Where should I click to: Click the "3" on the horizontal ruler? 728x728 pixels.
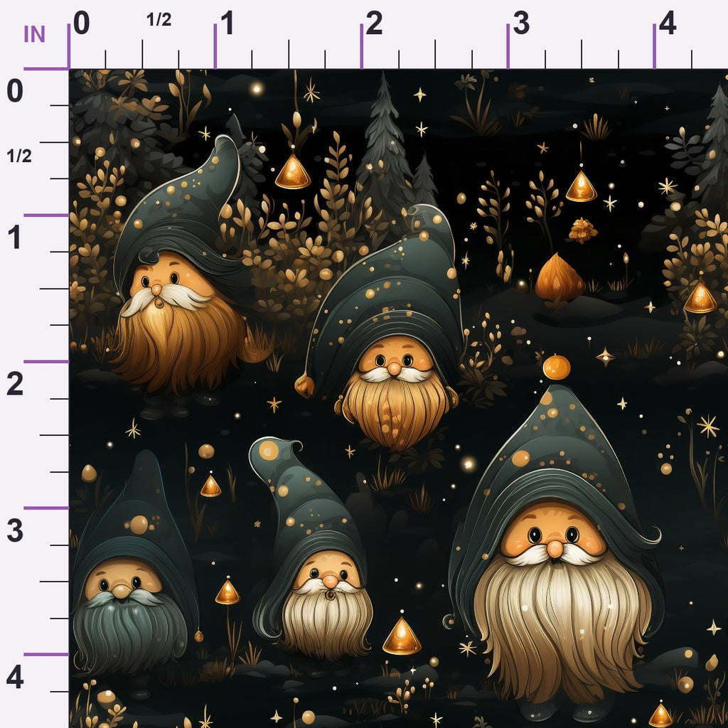(521, 23)
